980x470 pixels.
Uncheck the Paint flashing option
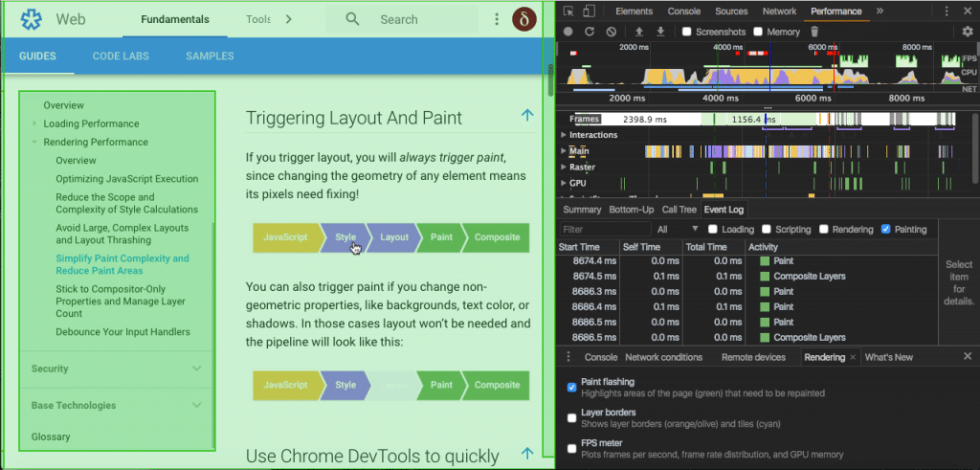571,388
